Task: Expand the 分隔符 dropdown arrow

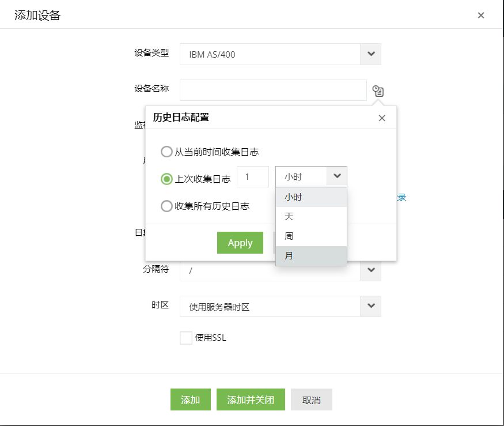Action: [x=371, y=270]
